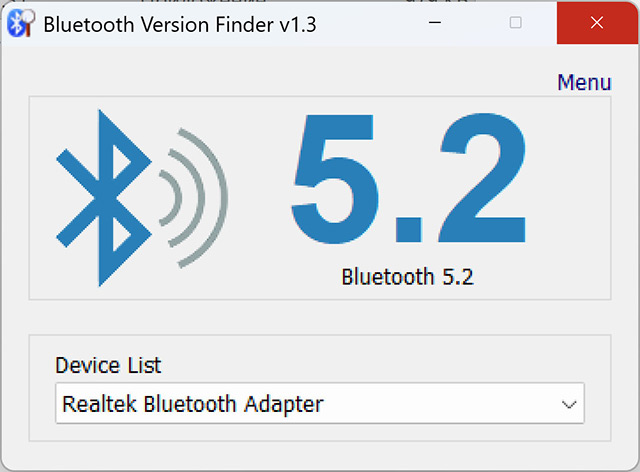
Task: Click the grayed-out maximize button
Action: coord(516,22)
